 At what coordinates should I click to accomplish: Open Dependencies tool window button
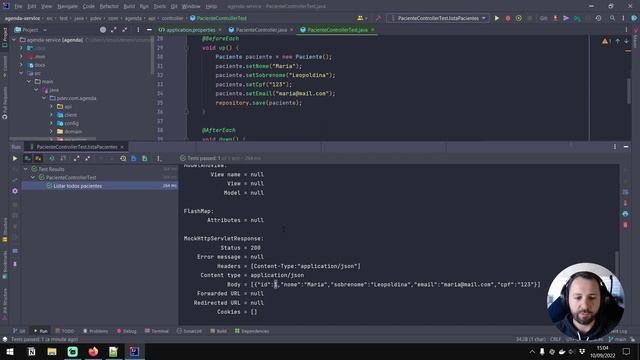[x=252, y=331]
